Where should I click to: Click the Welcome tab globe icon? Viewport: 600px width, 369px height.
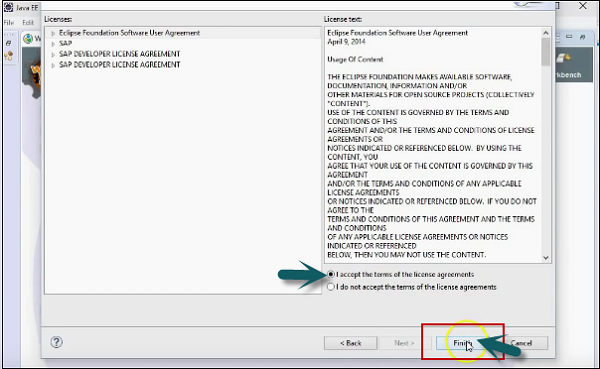click(28, 39)
